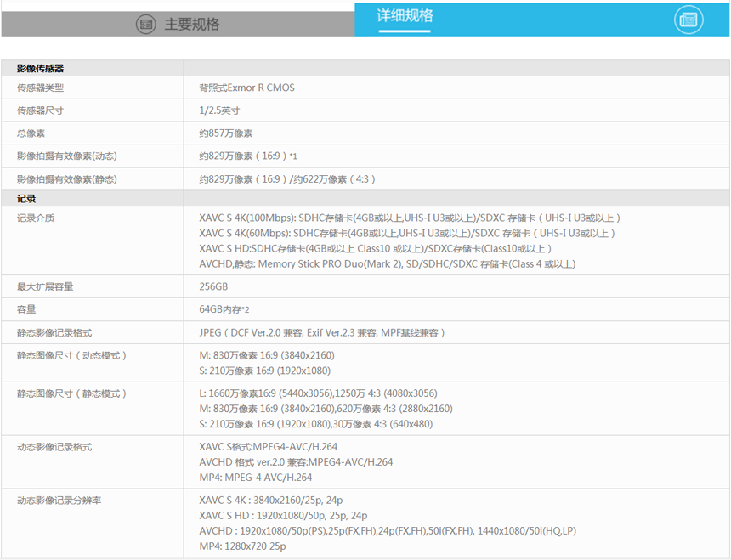The height and width of the screenshot is (560, 731).
Task: Click the value 1/2.5英寸
Action: point(219,110)
